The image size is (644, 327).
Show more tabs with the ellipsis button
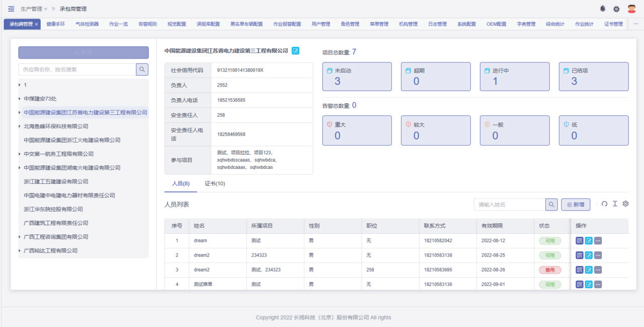635,24
